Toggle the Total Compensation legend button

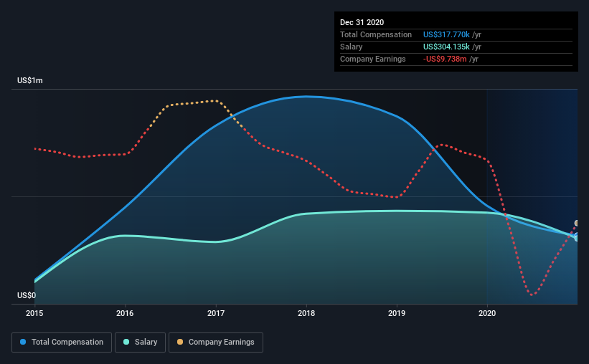62,343
